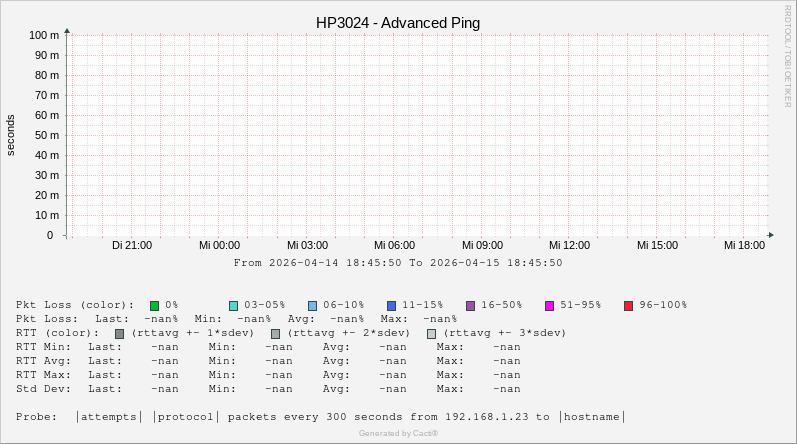Select the Mi 06:00 axis marker
The width and height of the screenshot is (797, 444).
coord(394,245)
